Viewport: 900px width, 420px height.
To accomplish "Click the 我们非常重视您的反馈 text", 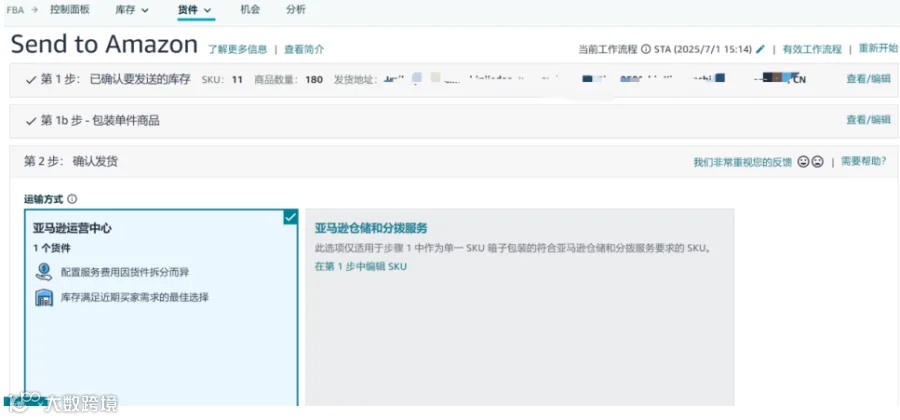I will (743, 162).
